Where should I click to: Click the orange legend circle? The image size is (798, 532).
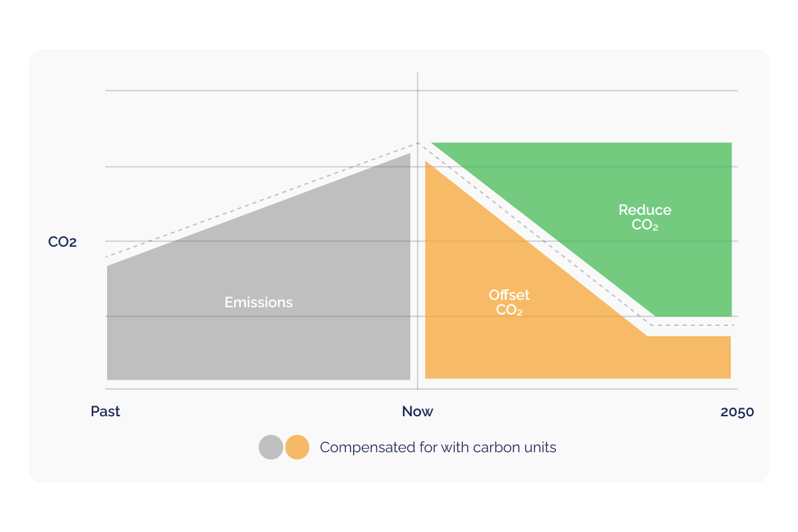point(297,448)
